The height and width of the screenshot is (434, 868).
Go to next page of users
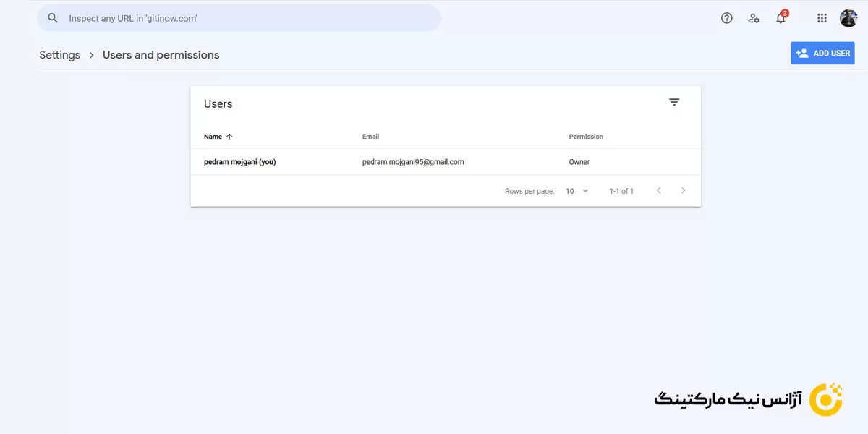(x=683, y=191)
